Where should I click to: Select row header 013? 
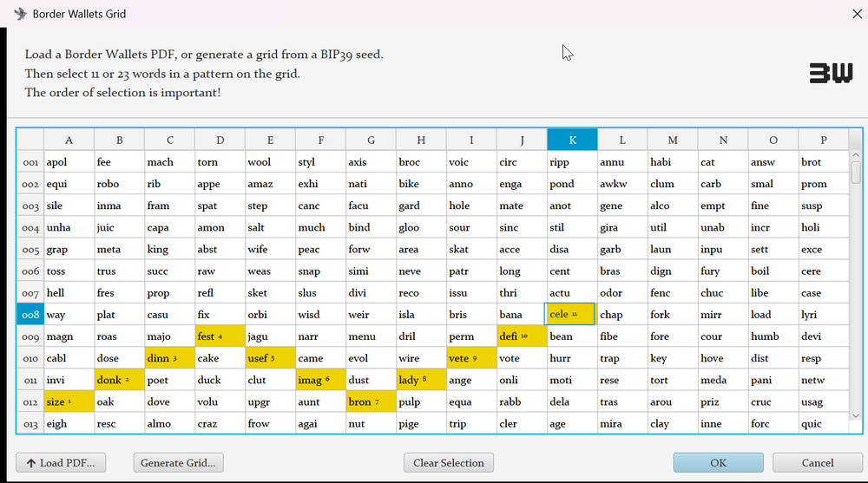tap(30, 424)
